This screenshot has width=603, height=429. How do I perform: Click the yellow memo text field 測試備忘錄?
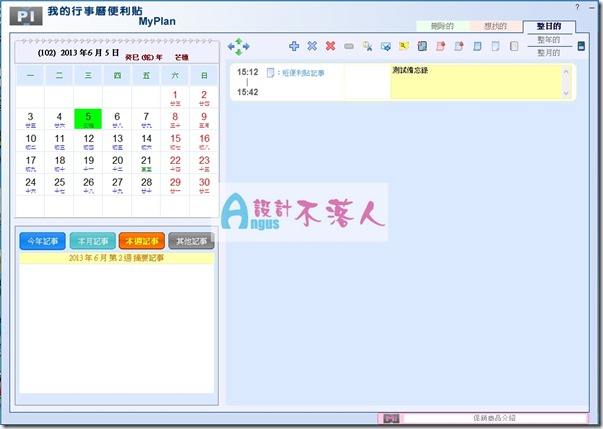coord(480,81)
